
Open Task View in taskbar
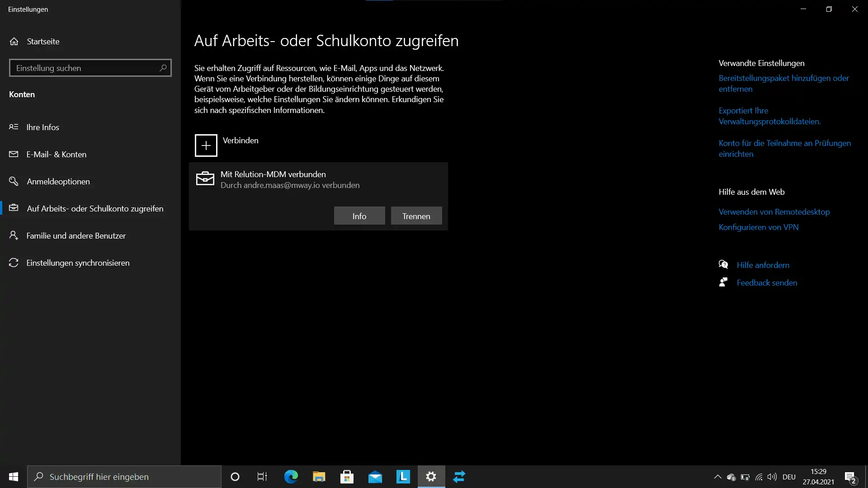262,477
